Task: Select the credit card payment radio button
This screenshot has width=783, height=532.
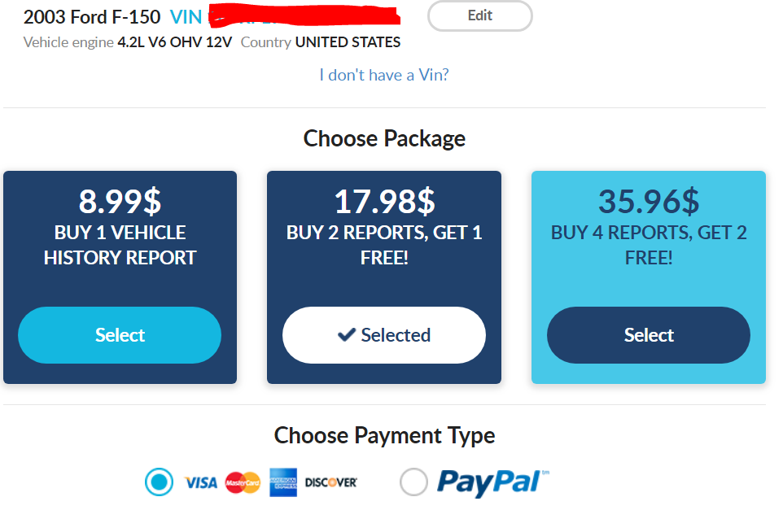Action: coord(160,482)
